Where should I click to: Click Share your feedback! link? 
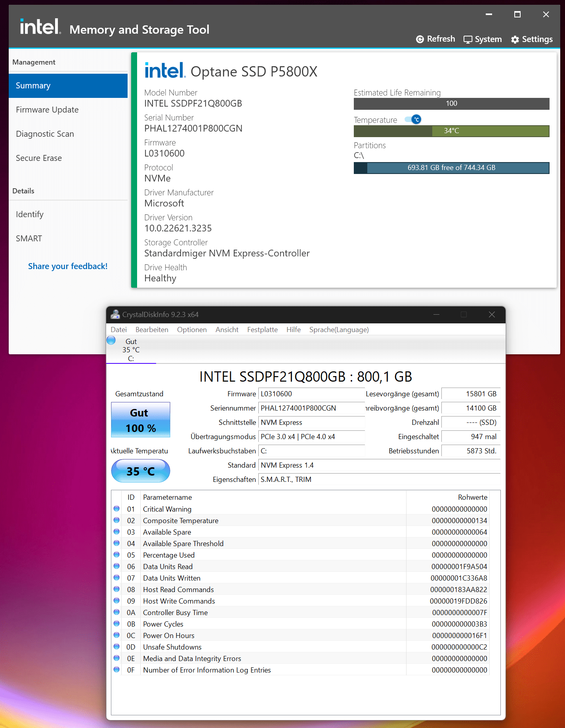point(68,266)
